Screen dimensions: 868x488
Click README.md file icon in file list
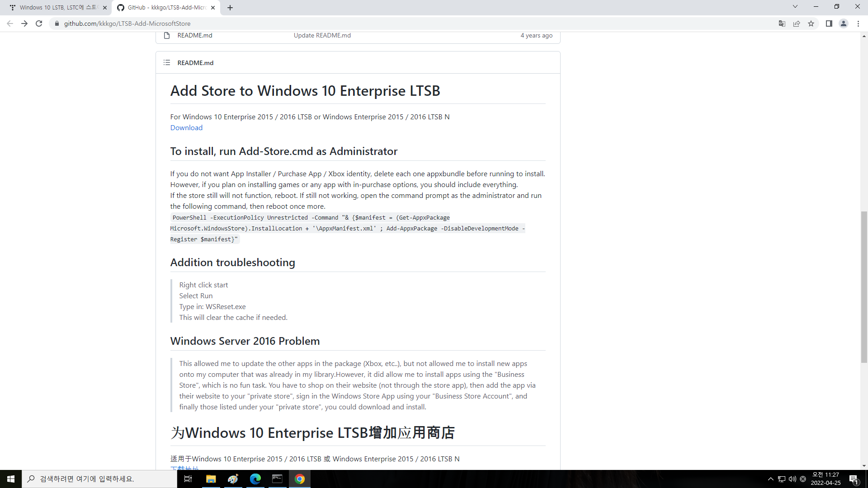pyautogui.click(x=167, y=35)
